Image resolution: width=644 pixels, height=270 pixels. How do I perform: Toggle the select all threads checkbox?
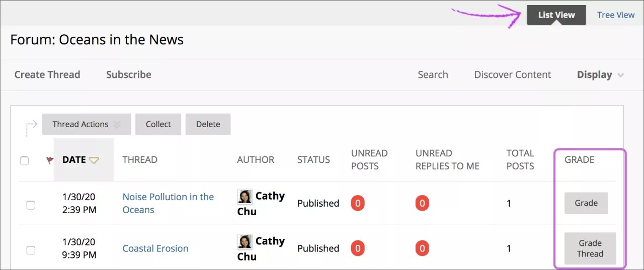tap(24, 161)
